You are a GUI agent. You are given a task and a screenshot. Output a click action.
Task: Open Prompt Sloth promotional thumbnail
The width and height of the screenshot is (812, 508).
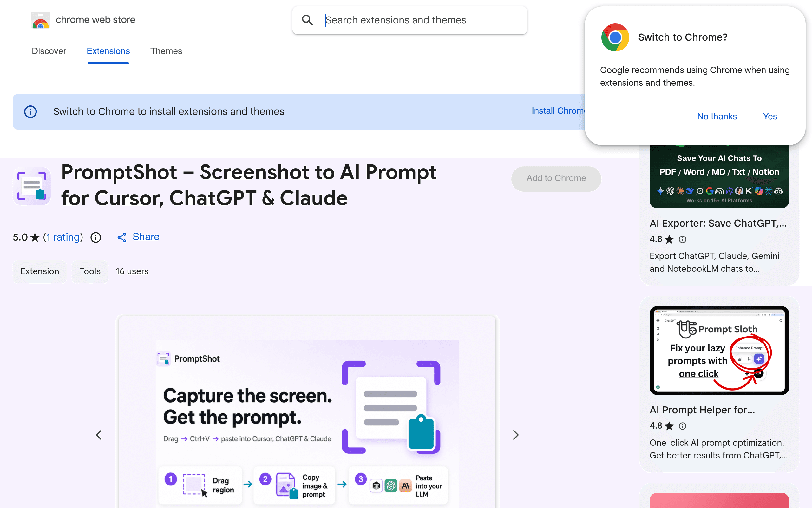pyautogui.click(x=719, y=351)
